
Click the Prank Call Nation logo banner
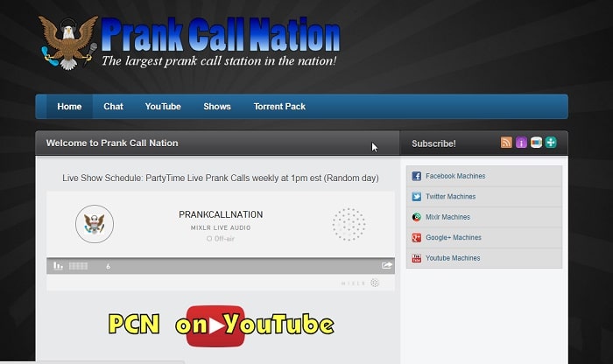point(190,42)
